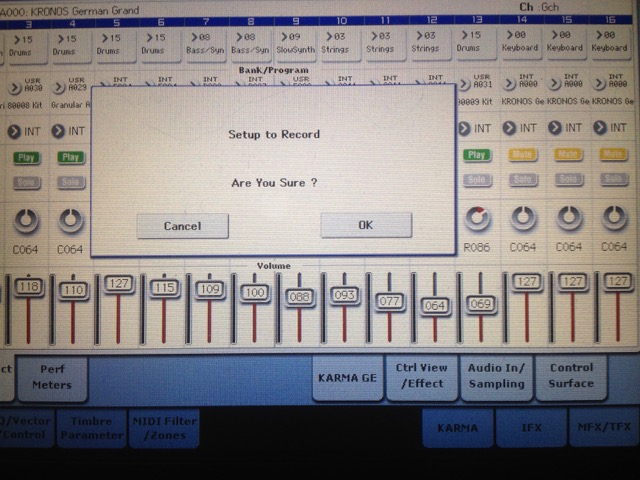Go to the Timbre Parameter page tab

click(x=91, y=428)
